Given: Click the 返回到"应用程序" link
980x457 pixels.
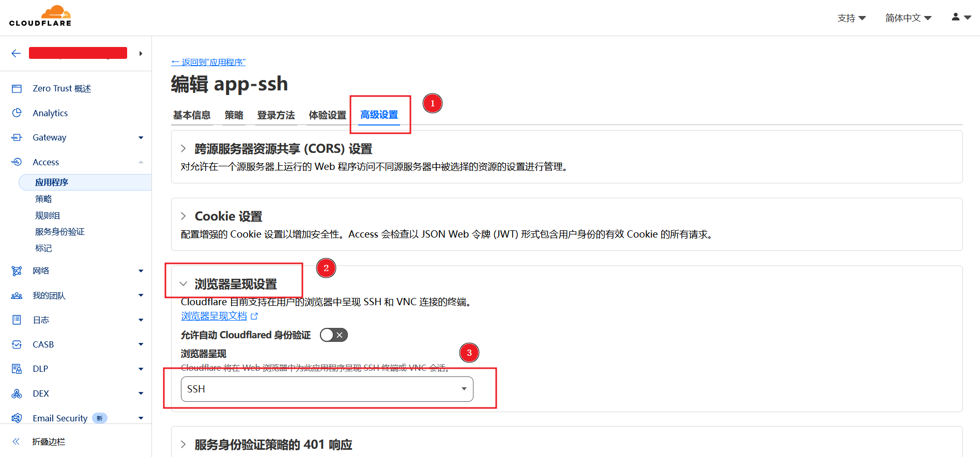Looking at the screenshot, I should 208,62.
